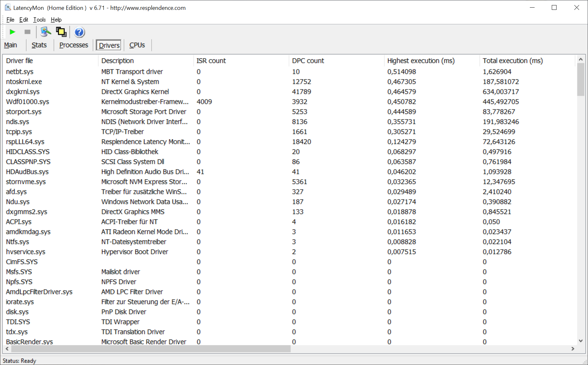Select the Npfs.SYS driver row
The width and height of the screenshot is (588, 365).
290,282
